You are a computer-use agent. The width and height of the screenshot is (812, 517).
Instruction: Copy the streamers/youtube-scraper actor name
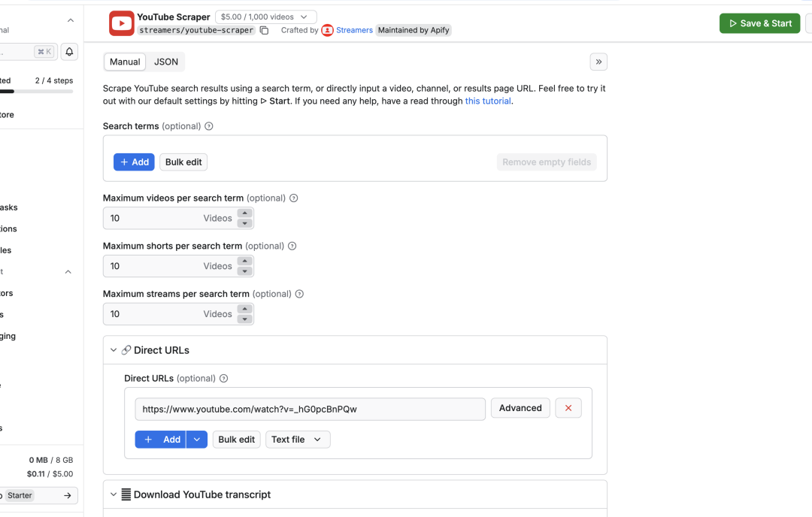[x=264, y=30]
